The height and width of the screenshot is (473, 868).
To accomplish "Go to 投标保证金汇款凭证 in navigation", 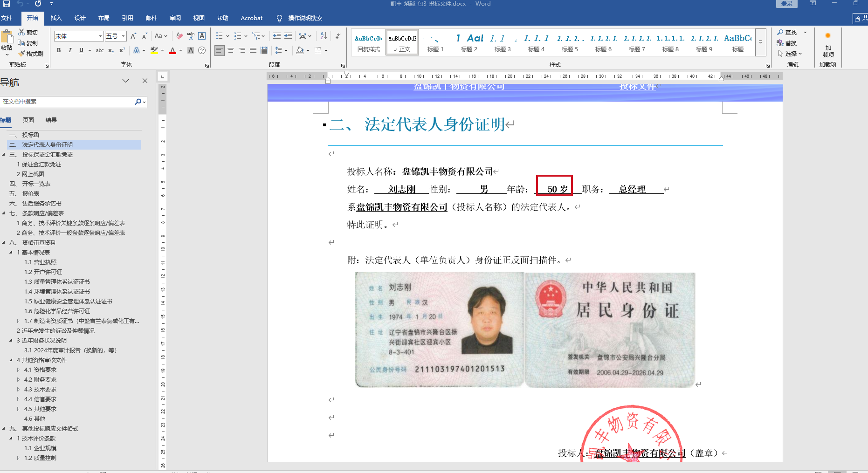I will click(48, 155).
